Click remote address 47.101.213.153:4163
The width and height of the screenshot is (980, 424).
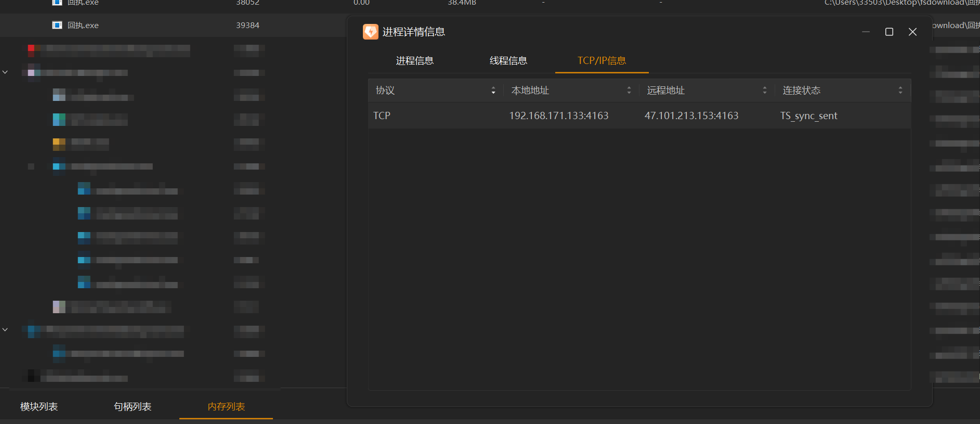[691, 115]
